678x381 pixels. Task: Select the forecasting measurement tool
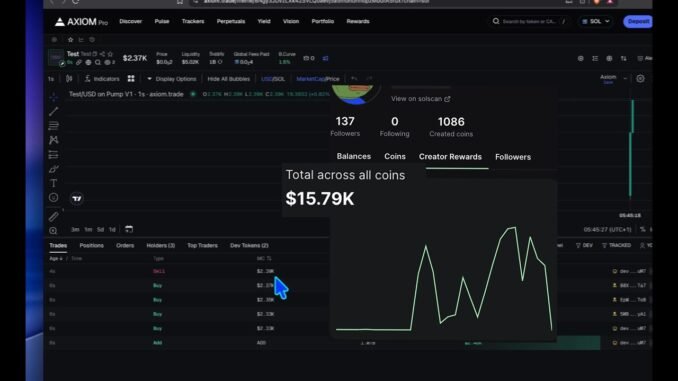(54, 154)
